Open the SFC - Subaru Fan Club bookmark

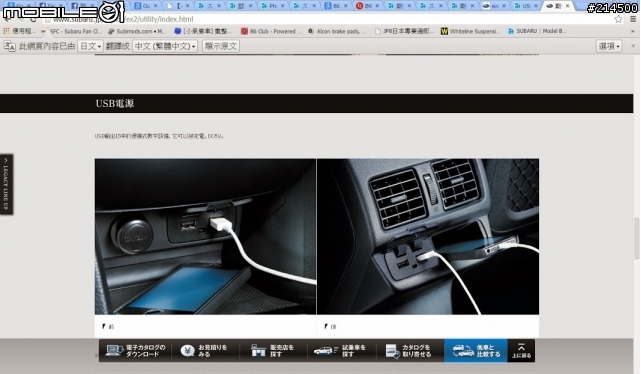click(x=71, y=31)
